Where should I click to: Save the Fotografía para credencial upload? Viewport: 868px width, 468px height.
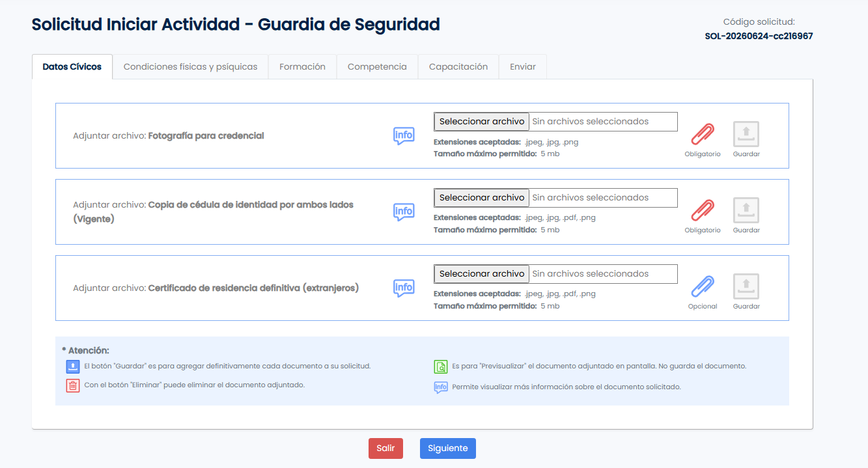746,134
